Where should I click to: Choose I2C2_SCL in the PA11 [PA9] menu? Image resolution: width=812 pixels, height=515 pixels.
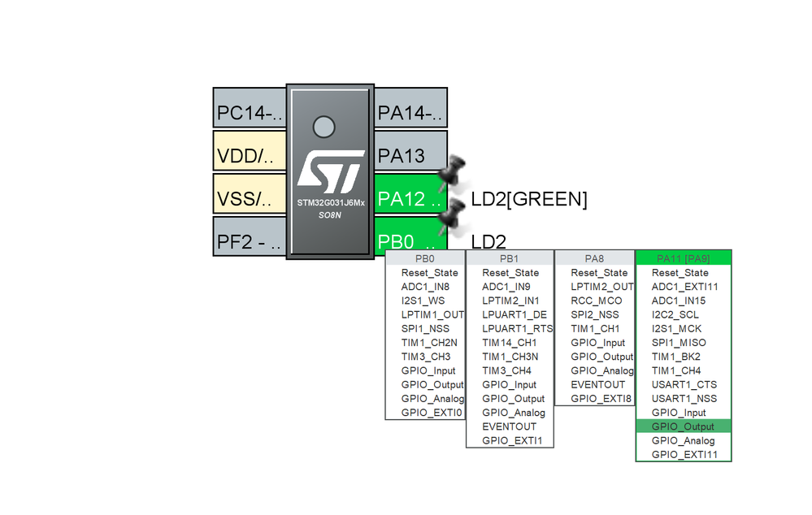tap(684, 314)
